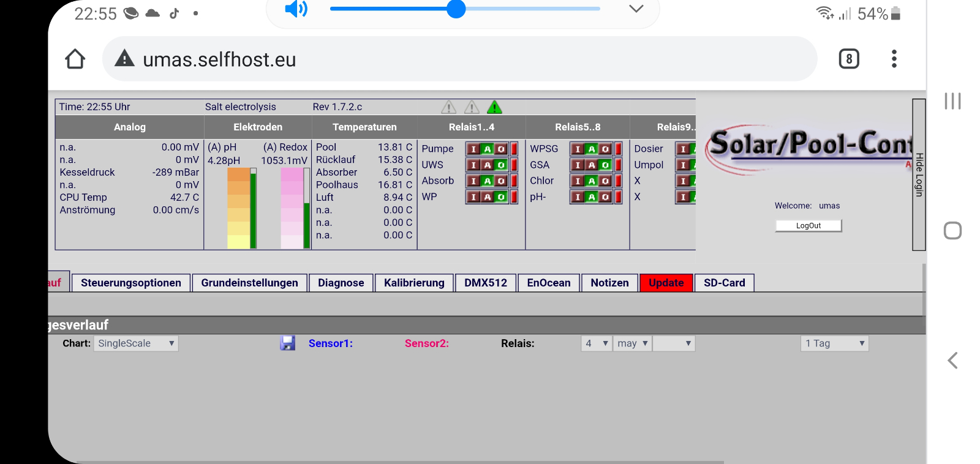Open the empty year dropdown
The height and width of the screenshot is (464, 980).
click(674, 343)
